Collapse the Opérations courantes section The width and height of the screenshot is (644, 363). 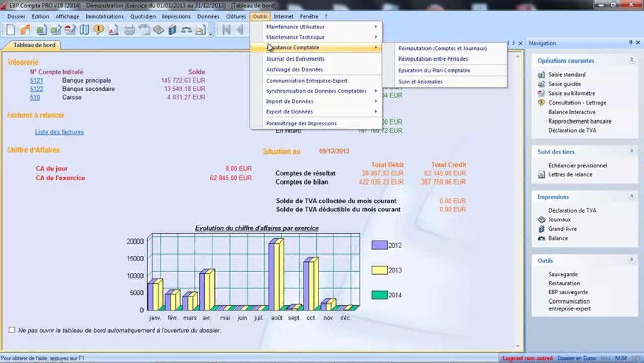click(x=631, y=60)
